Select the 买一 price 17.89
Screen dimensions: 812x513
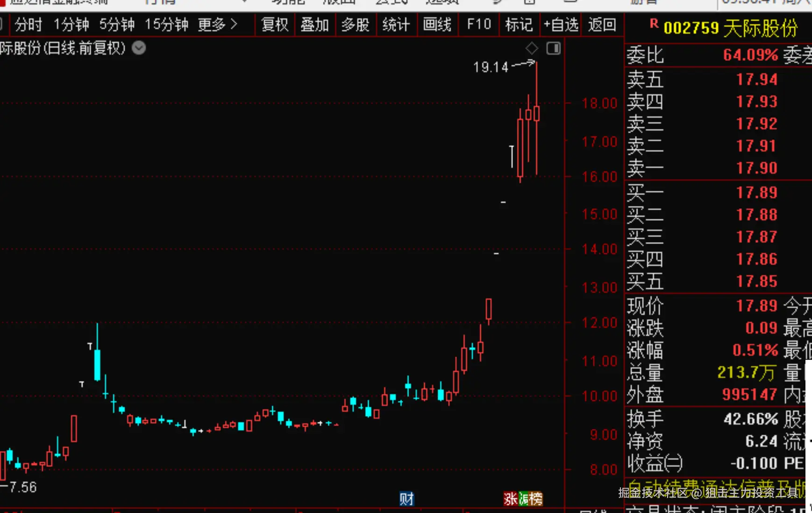click(757, 192)
